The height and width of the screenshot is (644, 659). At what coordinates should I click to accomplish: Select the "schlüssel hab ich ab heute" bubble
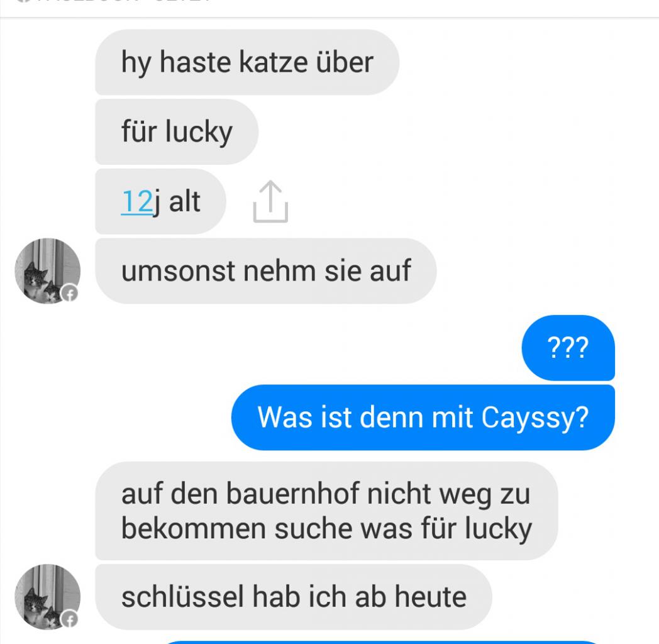(294, 597)
